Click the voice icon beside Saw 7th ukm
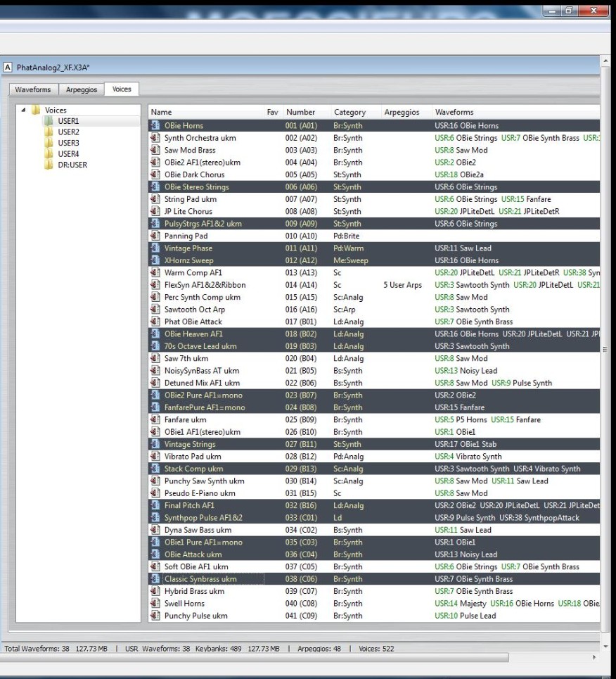Screen dimensions: 616x679 155,359
